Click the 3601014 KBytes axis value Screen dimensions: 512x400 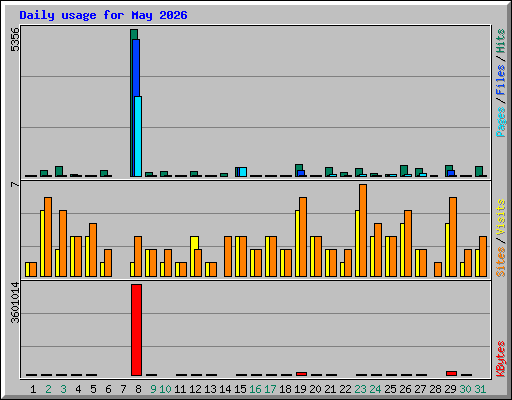[15, 303]
